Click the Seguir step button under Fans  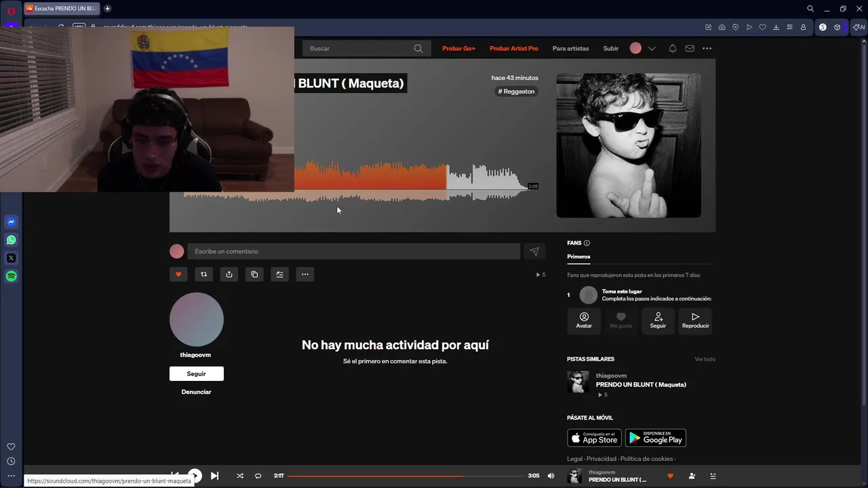pos(658,321)
